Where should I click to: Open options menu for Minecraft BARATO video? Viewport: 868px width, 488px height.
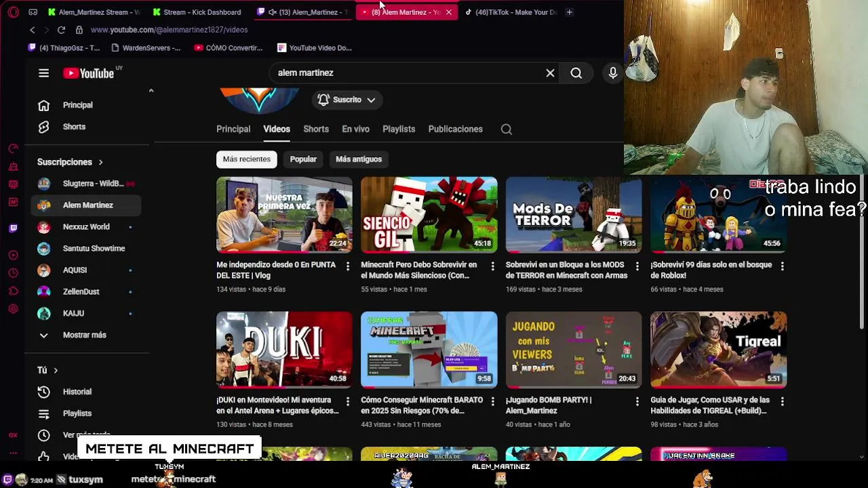pos(492,402)
